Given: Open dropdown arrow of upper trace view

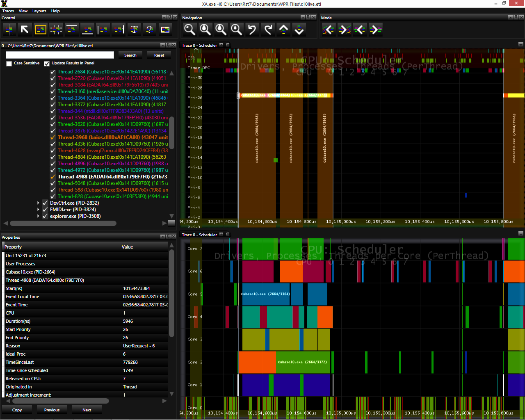Looking at the screenshot, I should coord(520,44).
